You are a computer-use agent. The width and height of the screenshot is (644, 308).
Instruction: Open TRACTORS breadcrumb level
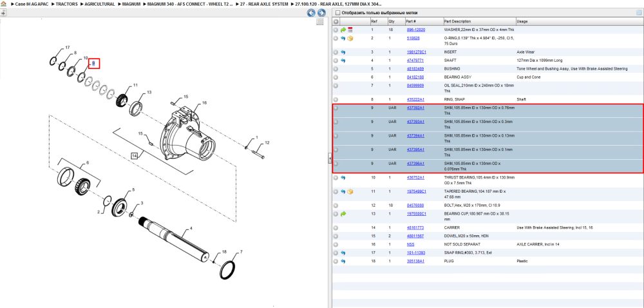(66, 4)
